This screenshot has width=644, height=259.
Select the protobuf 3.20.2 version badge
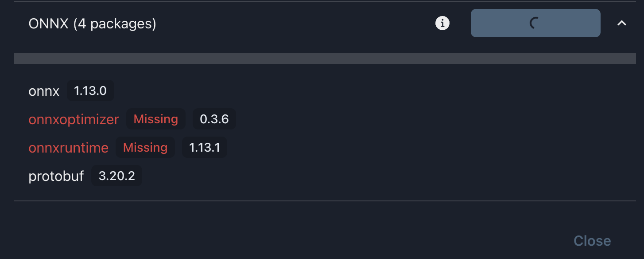click(116, 176)
